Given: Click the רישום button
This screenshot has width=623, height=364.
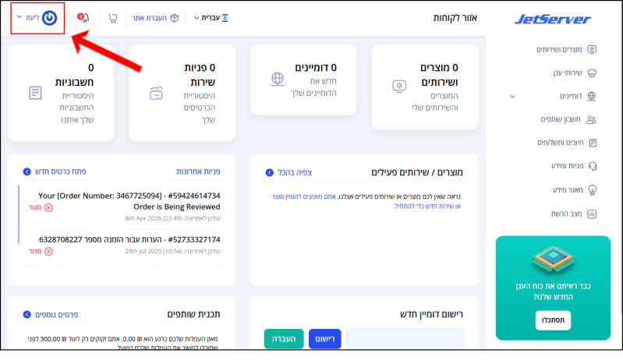Looking at the screenshot, I should [324, 338].
